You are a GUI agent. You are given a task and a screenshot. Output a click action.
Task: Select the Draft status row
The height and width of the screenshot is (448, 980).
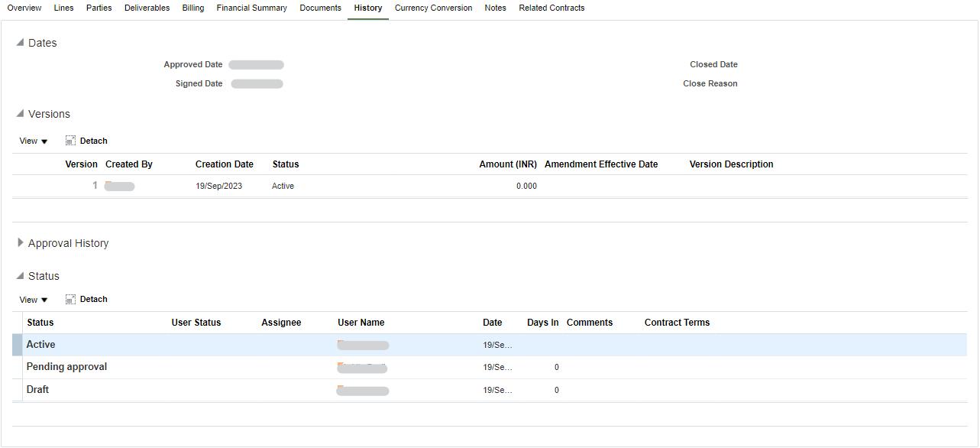tap(37, 389)
